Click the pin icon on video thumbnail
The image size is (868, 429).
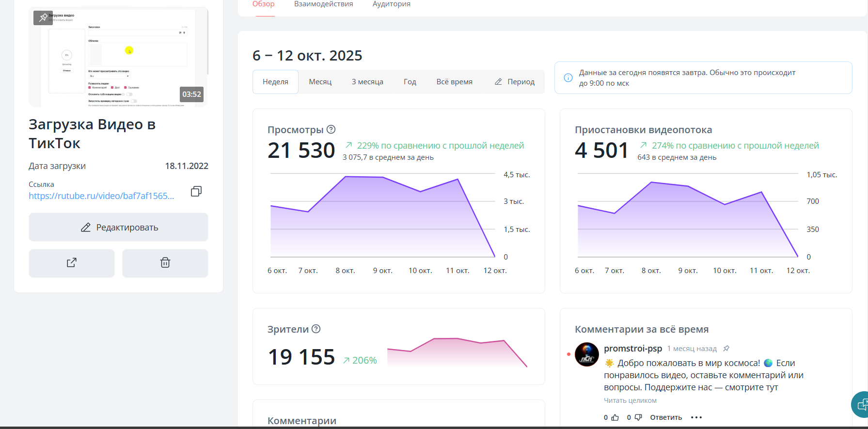[43, 18]
